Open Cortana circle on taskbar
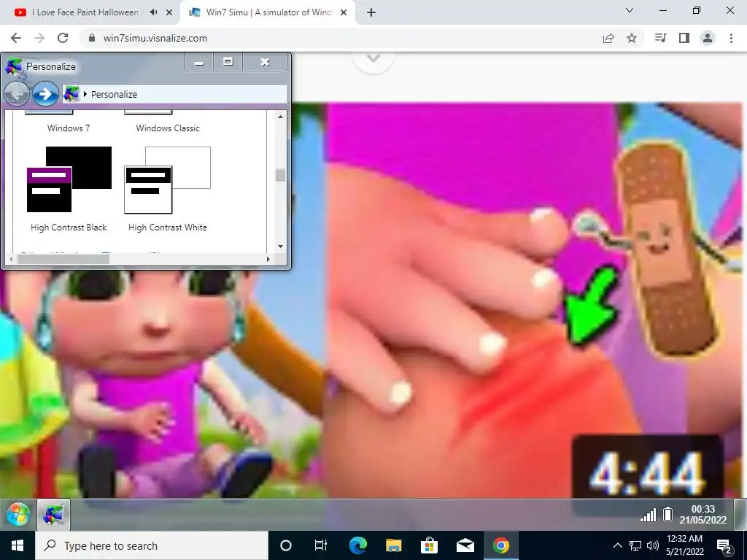The width and height of the screenshot is (747, 560). pyautogui.click(x=286, y=545)
